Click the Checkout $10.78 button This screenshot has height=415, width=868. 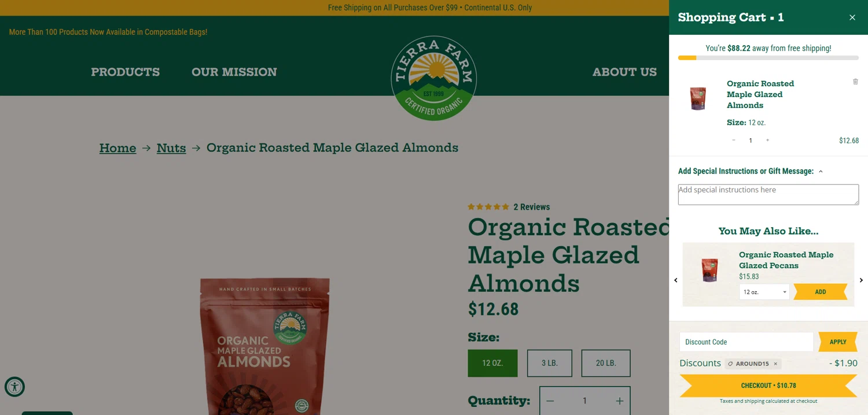coord(768,386)
